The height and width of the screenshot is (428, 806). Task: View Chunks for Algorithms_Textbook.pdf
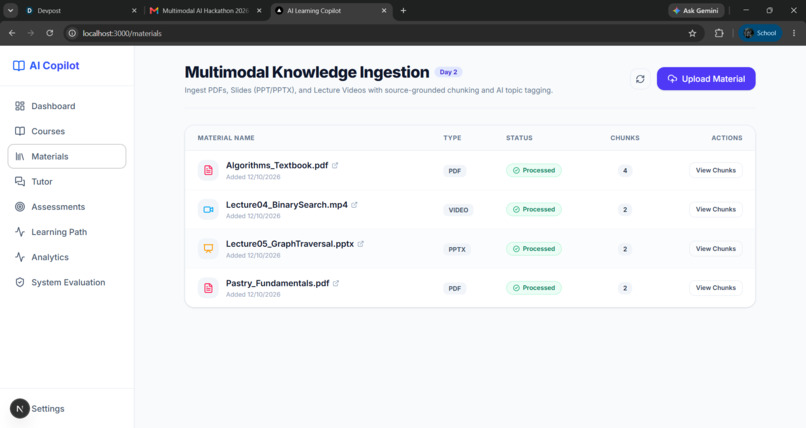coord(716,170)
